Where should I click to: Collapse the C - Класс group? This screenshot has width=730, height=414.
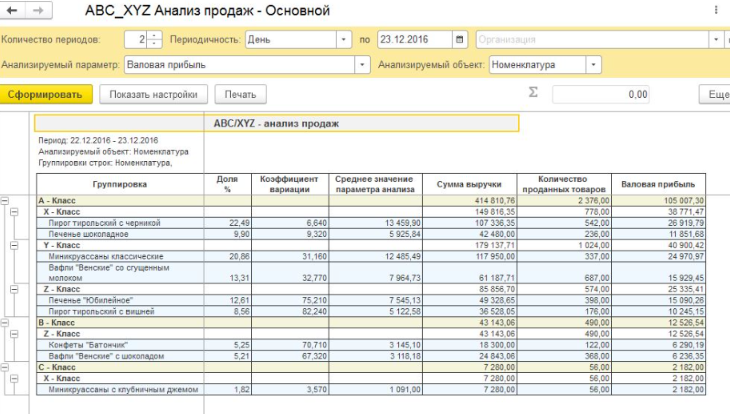coord(7,367)
